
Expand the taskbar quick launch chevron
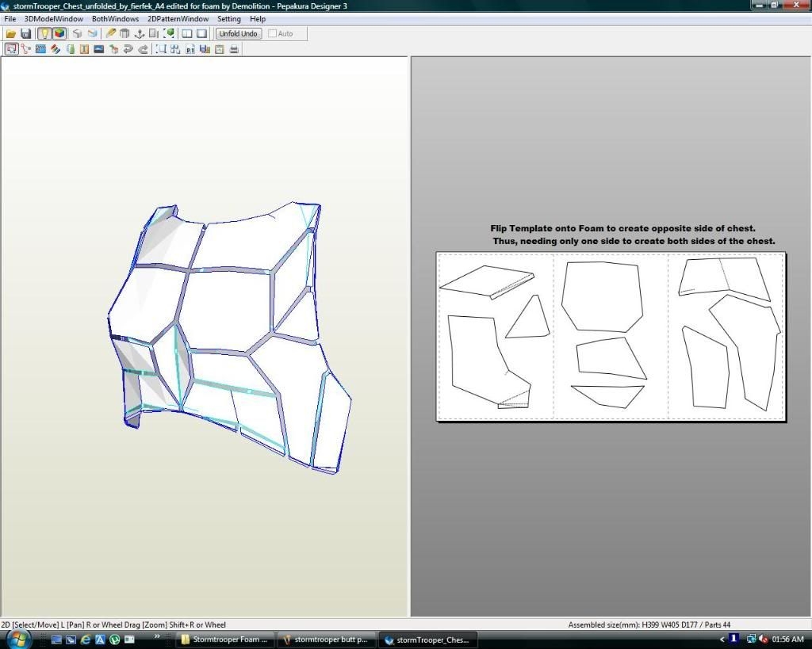157,636
